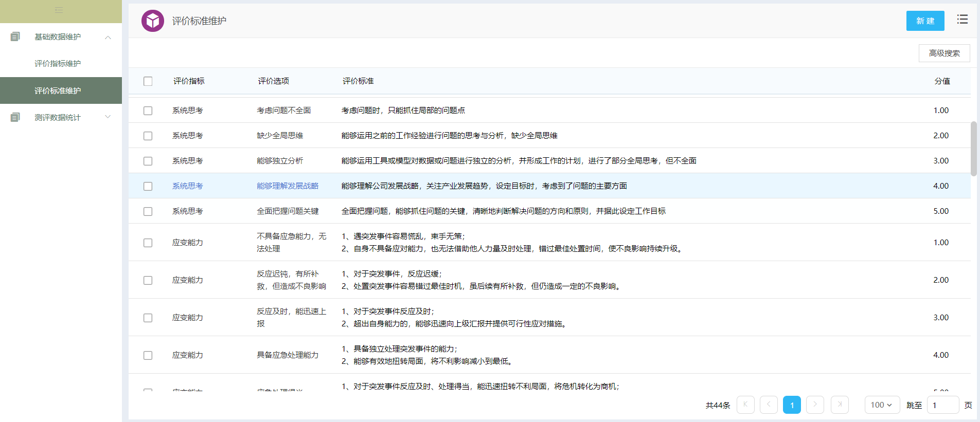The height and width of the screenshot is (422, 980).
Task: Click the 新建 button
Action: click(x=925, y=21)
